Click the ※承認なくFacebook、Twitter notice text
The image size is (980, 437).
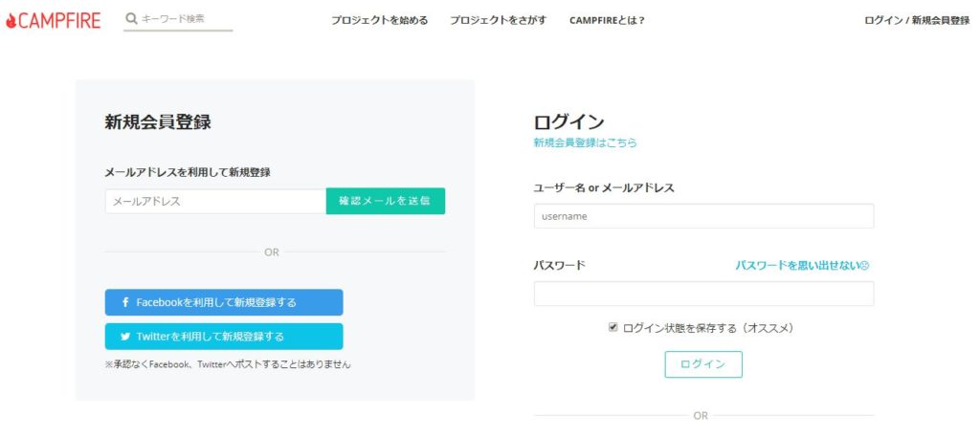(228, 364)
